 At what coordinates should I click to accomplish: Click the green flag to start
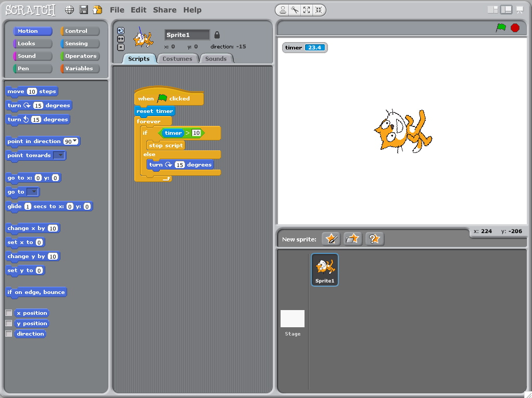(502, 28)
